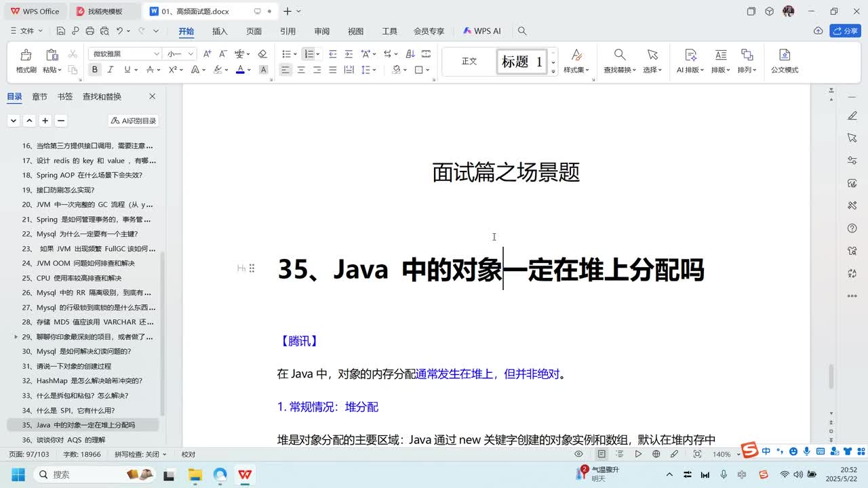Click the Format Painter (格式刷) icon
The image size is (868, 488).
click(x=26, y=55)
